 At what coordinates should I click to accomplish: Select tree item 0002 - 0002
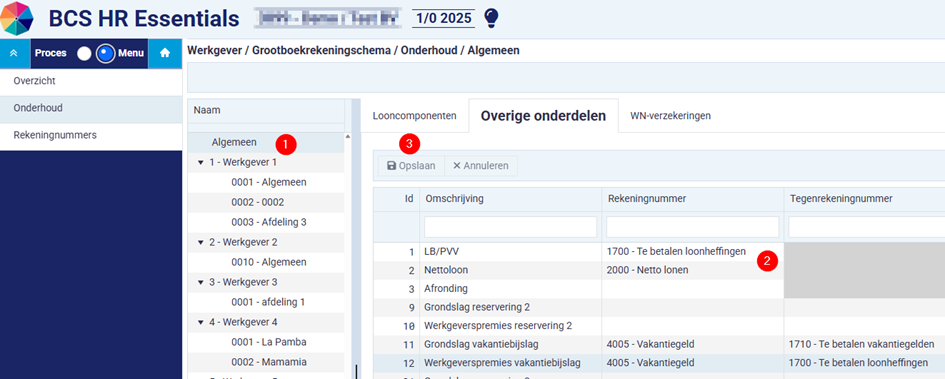[257, 202]
